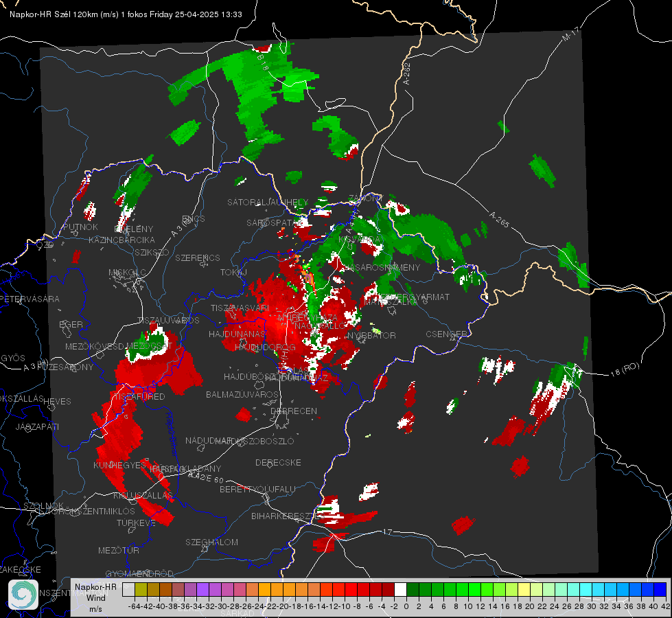Click the HEVES city label

pyautogui.click(x=58, y=401)
